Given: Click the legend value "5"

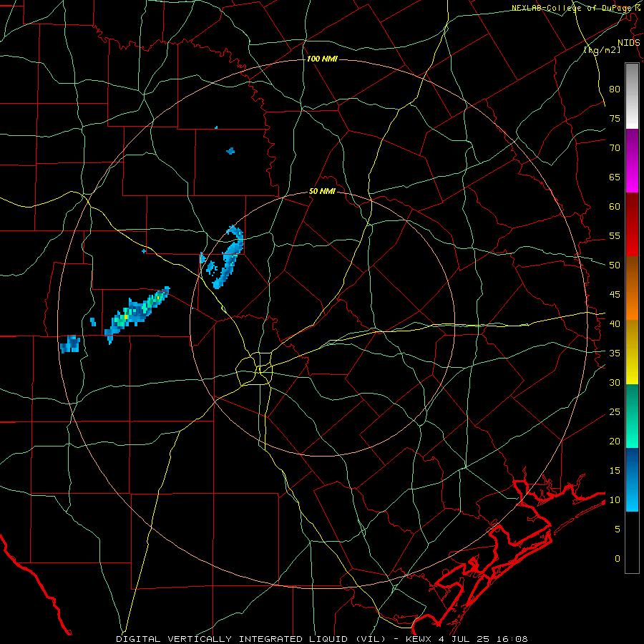Looking at the screenshot, I should (618, 530).
